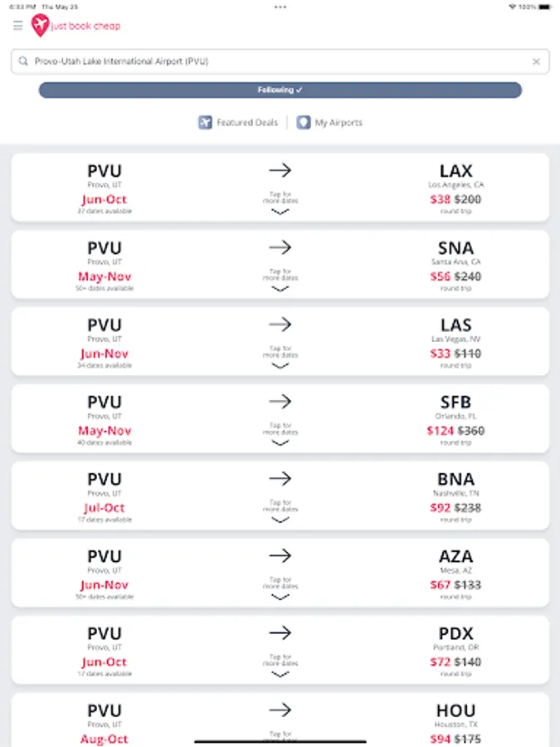Viewport: 560px width, 747px height.
Task: Tap the Just Book Cheap logo
Action: pyautogui.click(x=75, y=26)
